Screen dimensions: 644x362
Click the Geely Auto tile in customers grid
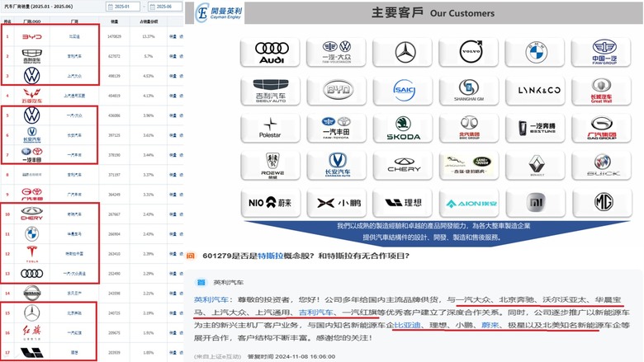[270, 91]
